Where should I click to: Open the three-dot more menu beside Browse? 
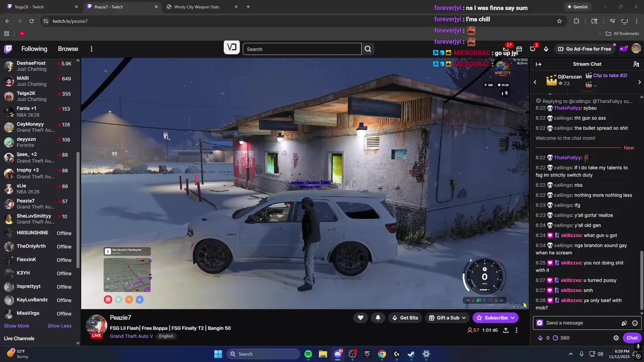(92, 49)
